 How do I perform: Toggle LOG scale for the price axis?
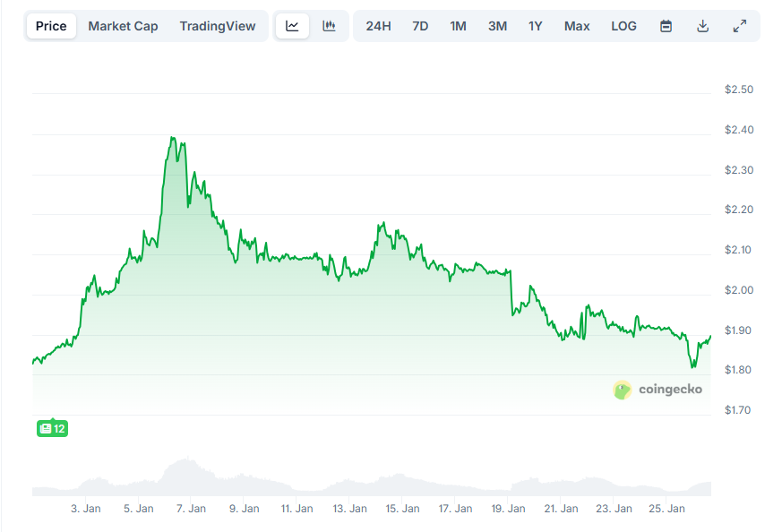(x=623, y=26)
